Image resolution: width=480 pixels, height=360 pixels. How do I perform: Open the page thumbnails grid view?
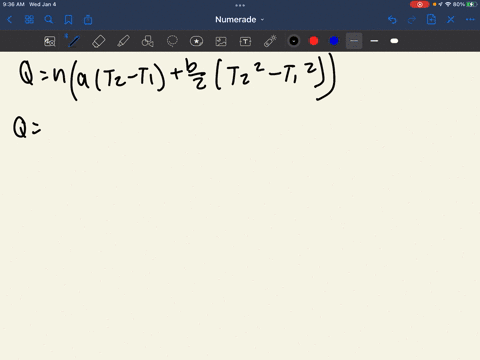pos(29,20)
